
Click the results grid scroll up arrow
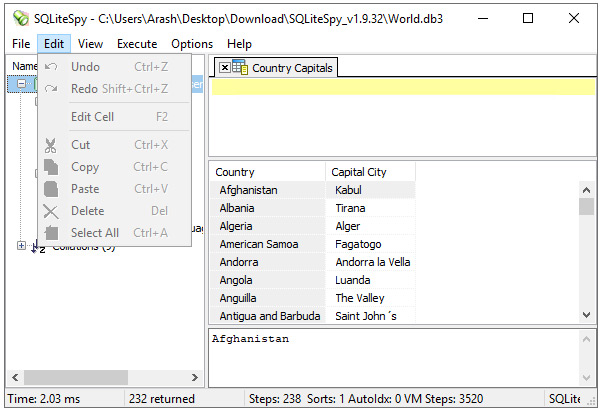pos(586,190)
